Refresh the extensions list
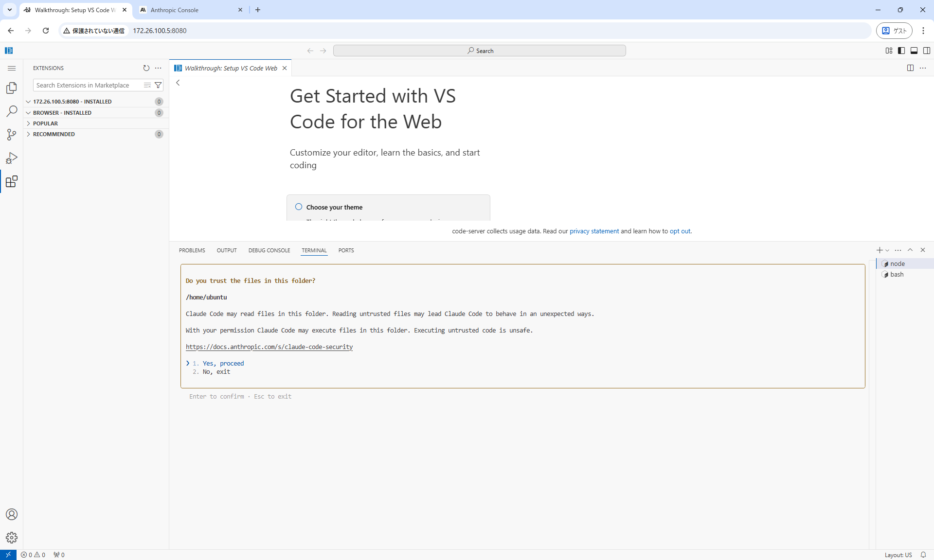 pyautogui.click(x=146, y=68)
